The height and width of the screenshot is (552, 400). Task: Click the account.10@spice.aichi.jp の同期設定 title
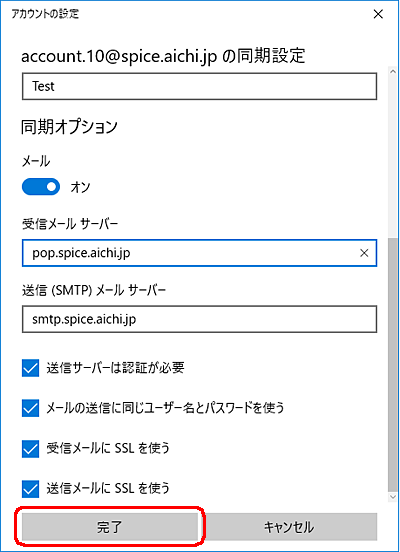[x=163, y=56]
